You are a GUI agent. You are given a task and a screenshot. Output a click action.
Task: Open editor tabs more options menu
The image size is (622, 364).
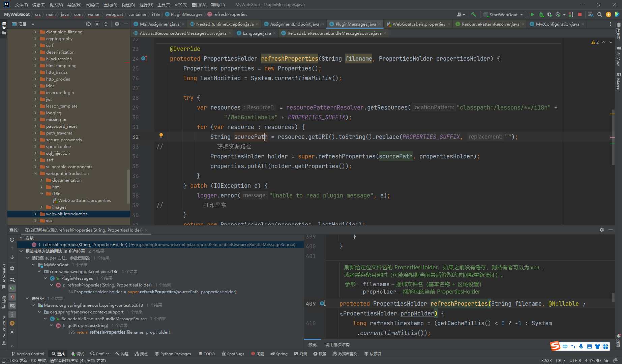611,24
